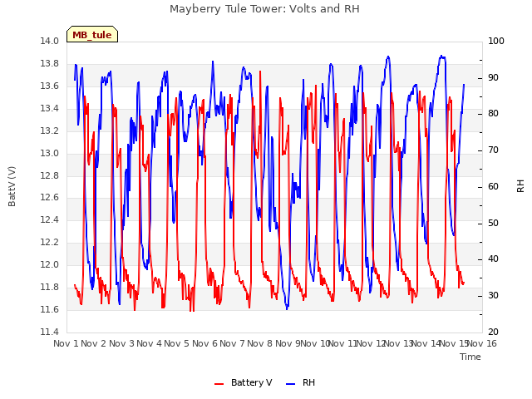This screenshot has width=532, height=399.
Task: Click the 13.2 left axis tick label
Action: click(x=50, y=131)
